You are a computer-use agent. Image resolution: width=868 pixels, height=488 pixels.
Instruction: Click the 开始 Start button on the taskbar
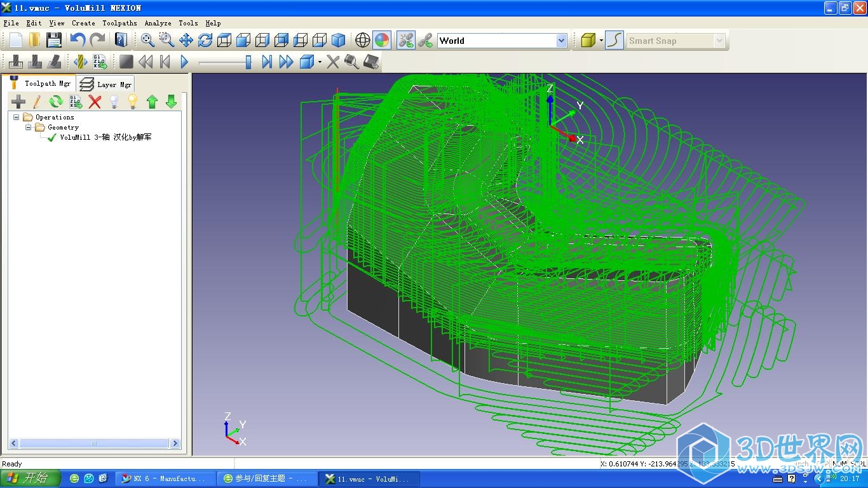point(31,478)
